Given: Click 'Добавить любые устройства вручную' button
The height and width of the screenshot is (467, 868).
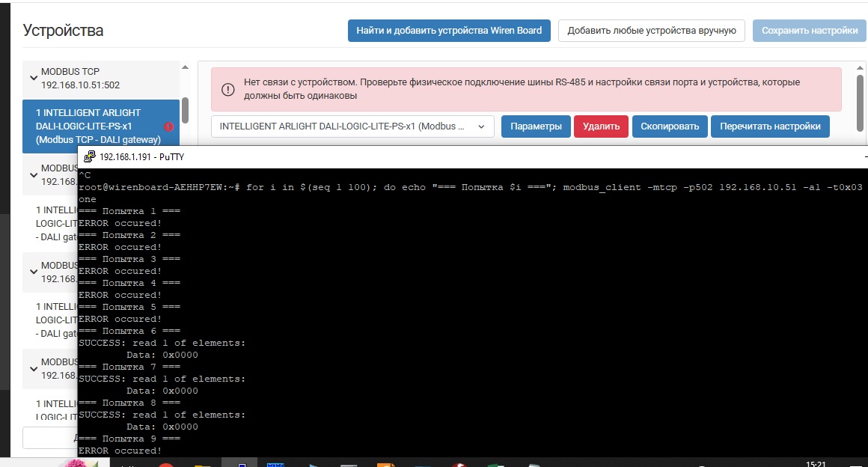Looking at the screenshot, I should [652, 31].
